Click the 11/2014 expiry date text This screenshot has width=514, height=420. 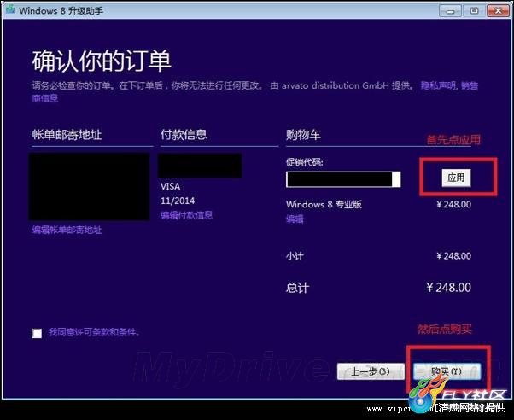pyautogui.click(x=178, y=201)
